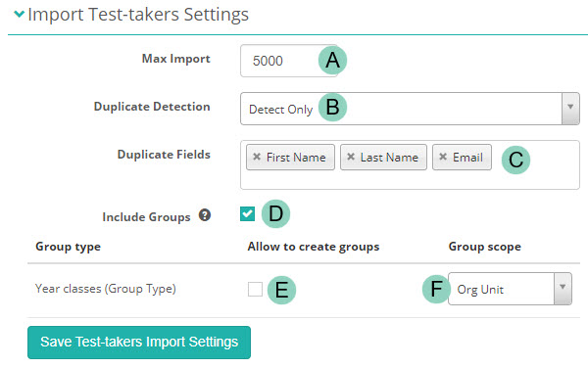This screenshot has height=368, width=588.
Task: Remove the Last Name duplicate field tag
Action: coord(351,157)
